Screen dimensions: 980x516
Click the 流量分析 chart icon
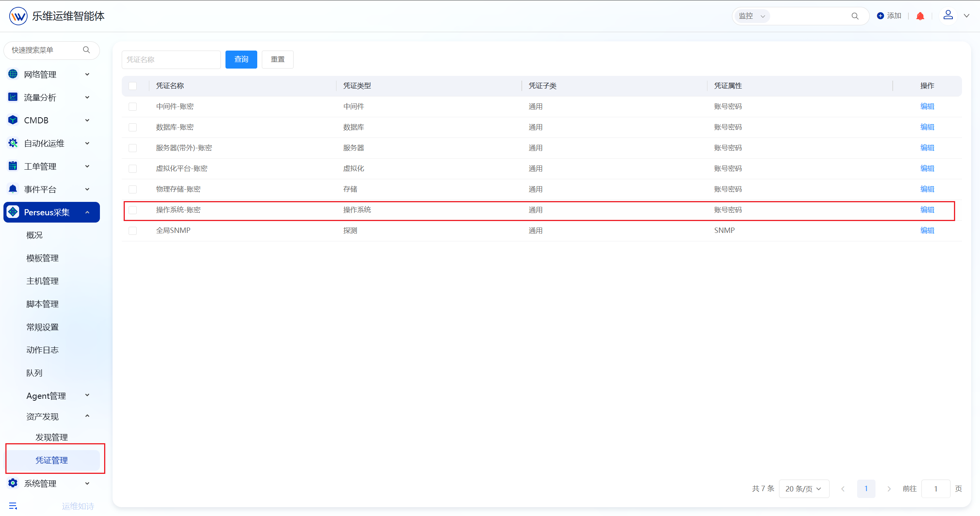pos(13,97)
